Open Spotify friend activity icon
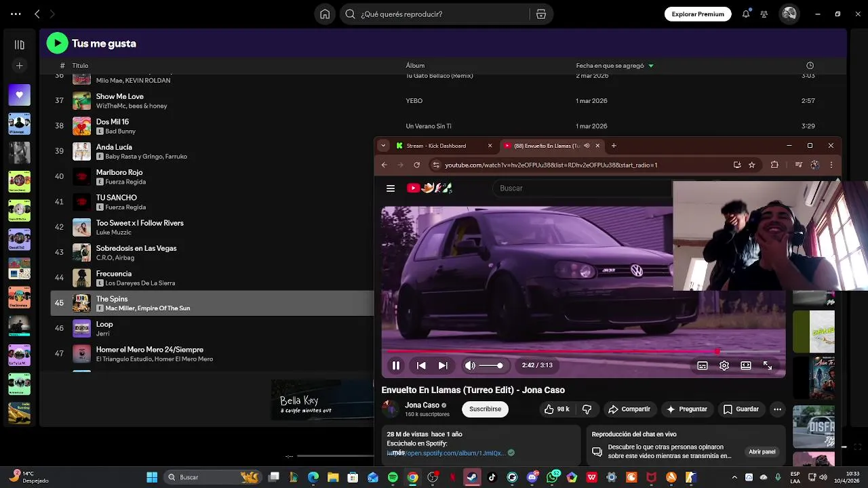The image size is (868, 488). pos(764,14)
